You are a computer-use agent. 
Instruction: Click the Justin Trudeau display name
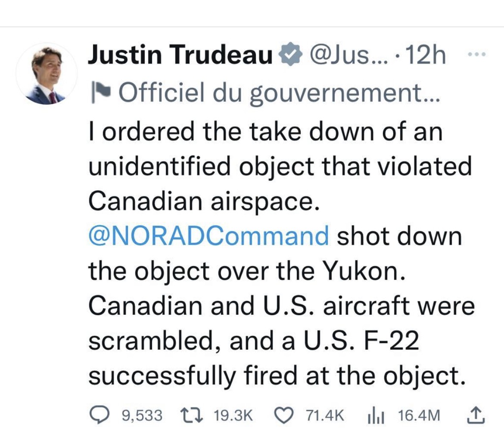pos(180,54)
